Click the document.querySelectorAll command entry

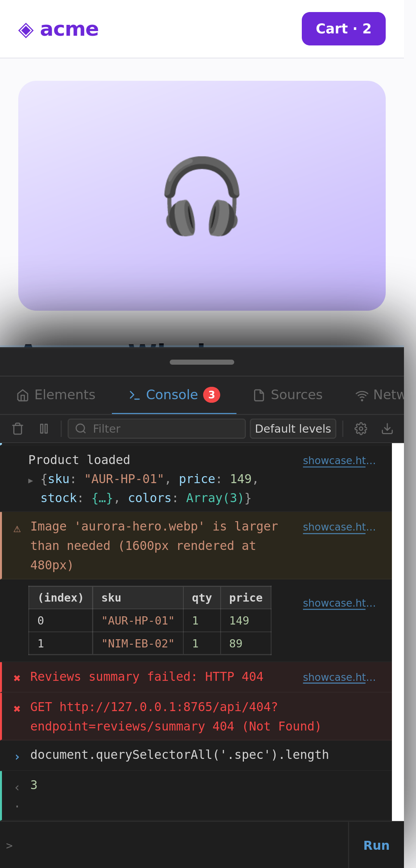tap(179, 755)
